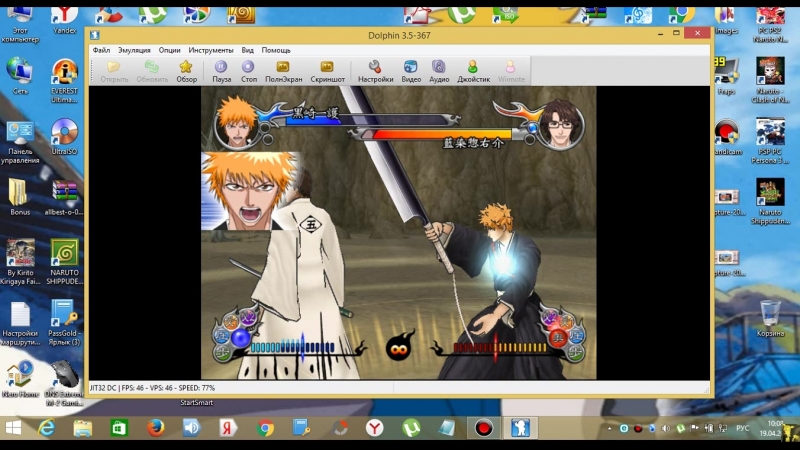The image size is (800, 450).
Task: Select the PassGold shortcut desktop icon
Action: point(64,322)
